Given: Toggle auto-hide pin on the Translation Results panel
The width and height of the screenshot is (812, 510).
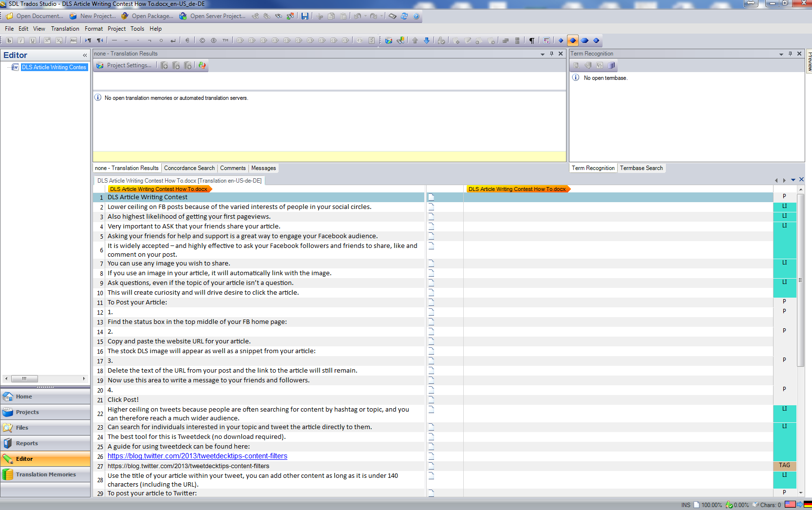Looking at the screenshot, I should coord(551,54).
